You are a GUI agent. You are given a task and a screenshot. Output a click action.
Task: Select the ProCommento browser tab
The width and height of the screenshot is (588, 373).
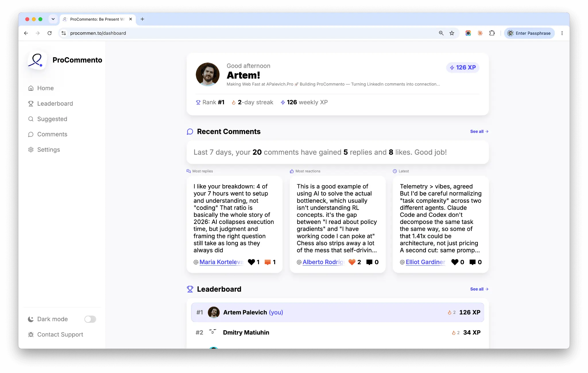pyautogui.click(x=98, y=19)
